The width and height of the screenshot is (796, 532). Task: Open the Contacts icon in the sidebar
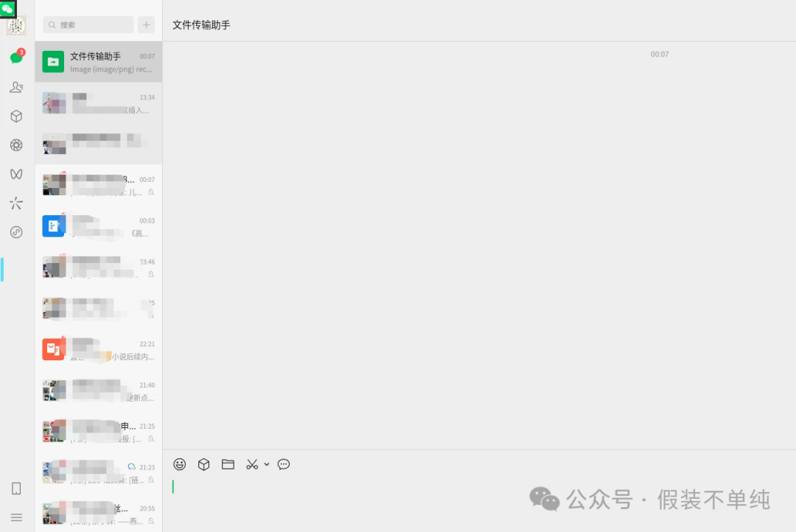click(16, 87)
